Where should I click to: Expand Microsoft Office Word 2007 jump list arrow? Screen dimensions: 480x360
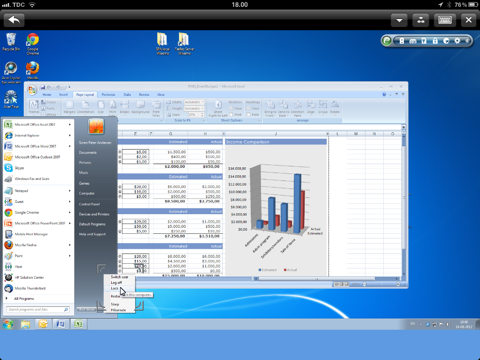pos(70,146)
